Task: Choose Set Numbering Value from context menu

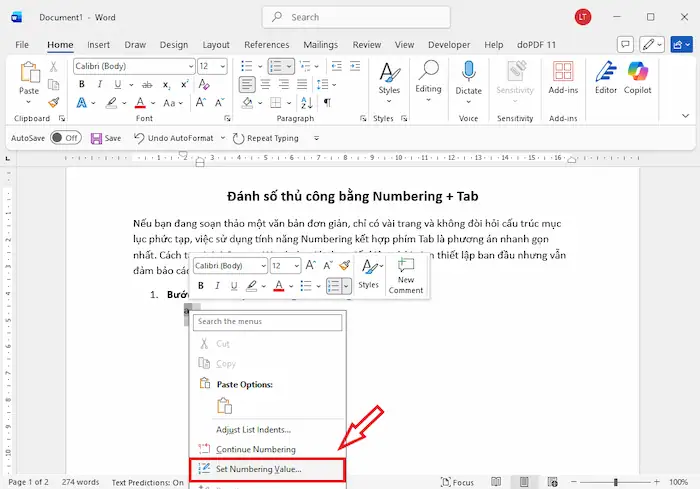Action: [x=258, y=468]
